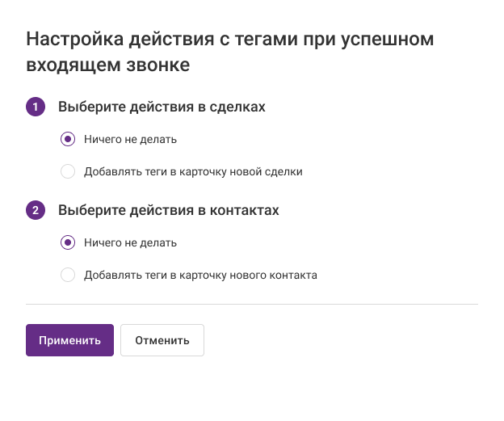
Task: Click the 'Выберите действия в сделках' heading
Action: (x=162, y=107)
